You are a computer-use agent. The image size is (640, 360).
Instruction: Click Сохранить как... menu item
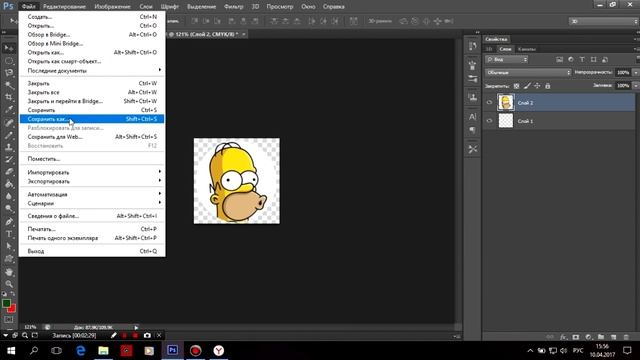pos(92,119)
